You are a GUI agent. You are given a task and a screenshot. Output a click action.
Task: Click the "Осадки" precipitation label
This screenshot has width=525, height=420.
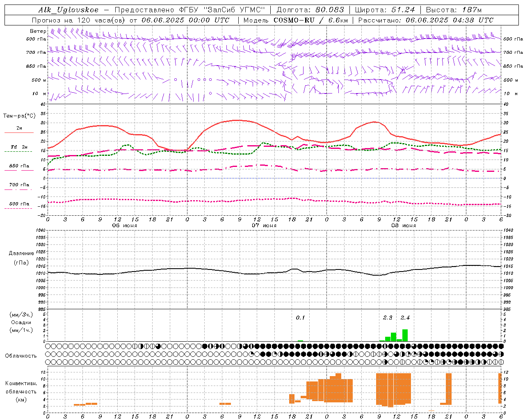tap(21, 322)
